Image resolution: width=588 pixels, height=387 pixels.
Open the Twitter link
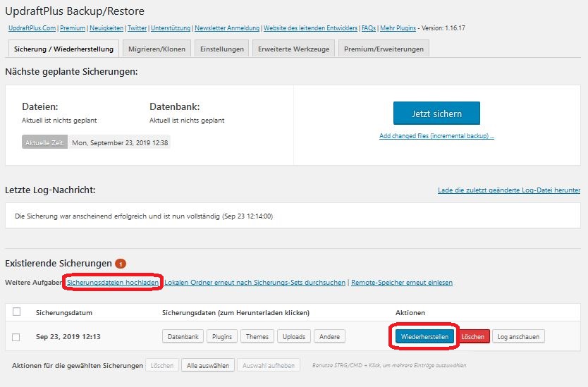click(x=137, y=28)
